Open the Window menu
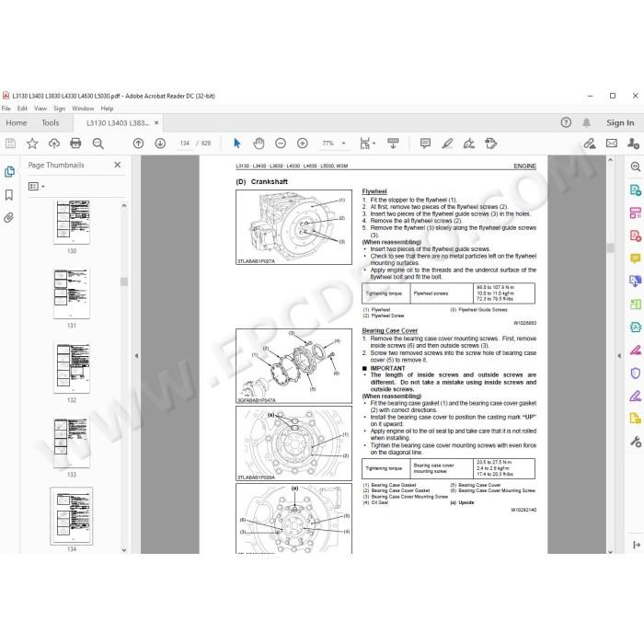Viewport: 644px width, 644px height. pyautogui.click(x=83, y=109)
